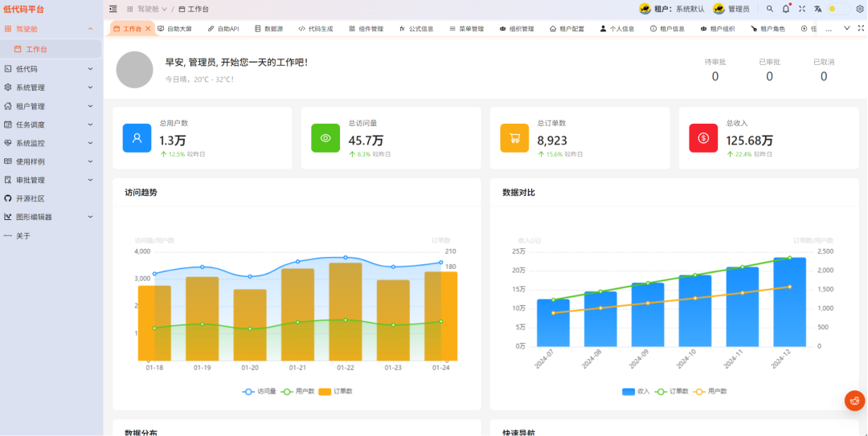The width and height of the screenshot is (868, 436).
Task: Open the tab list dropdown chevron
Action: coord(847,28)
